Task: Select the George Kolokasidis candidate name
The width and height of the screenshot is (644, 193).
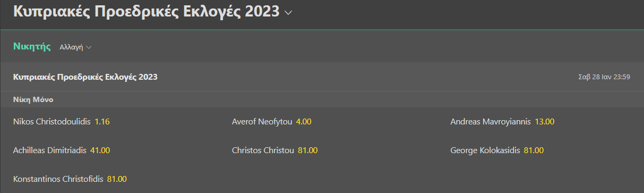Action: point(485,150)
